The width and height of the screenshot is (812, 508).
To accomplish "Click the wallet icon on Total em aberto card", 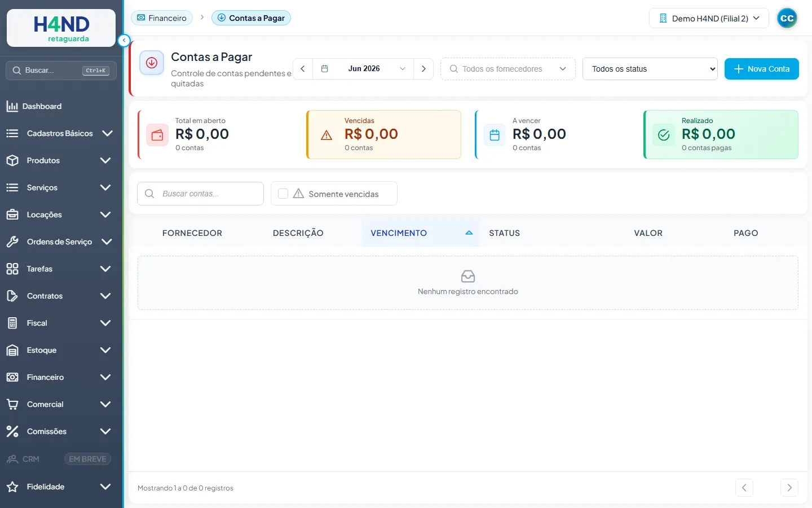I will click(157, 135).
